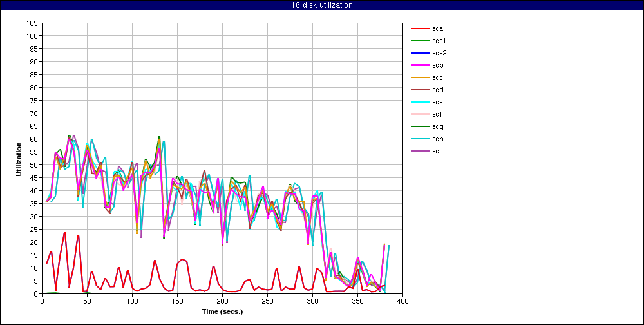The width and height of the screenshot is (644, 325).
Task: Select the sda legend label
Action: 438,28
